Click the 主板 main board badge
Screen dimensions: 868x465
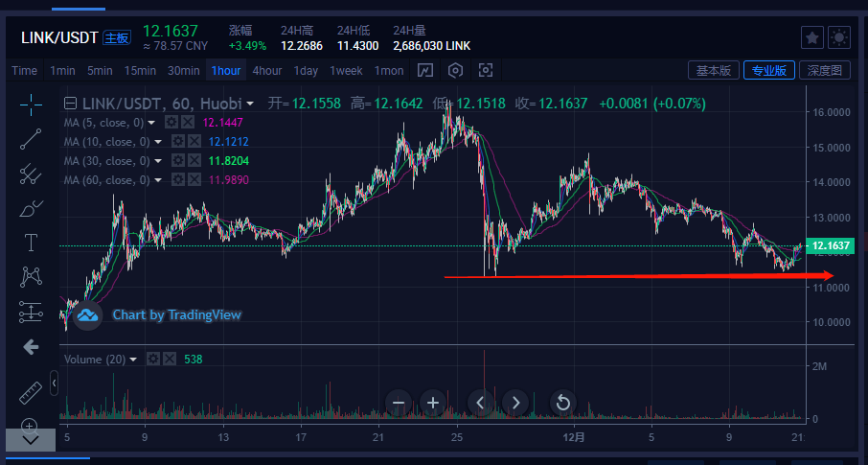pyautogui.click(x=117, y=37)
